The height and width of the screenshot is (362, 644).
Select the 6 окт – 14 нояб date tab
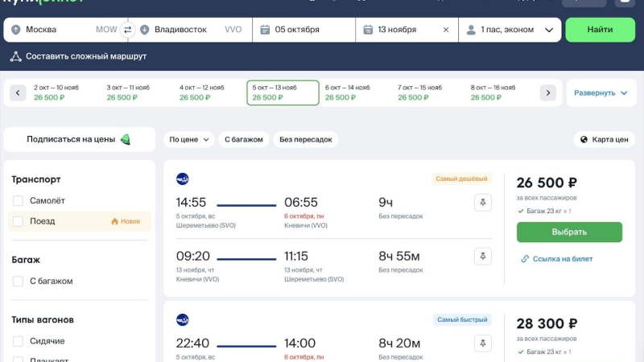tap(354, 93)
